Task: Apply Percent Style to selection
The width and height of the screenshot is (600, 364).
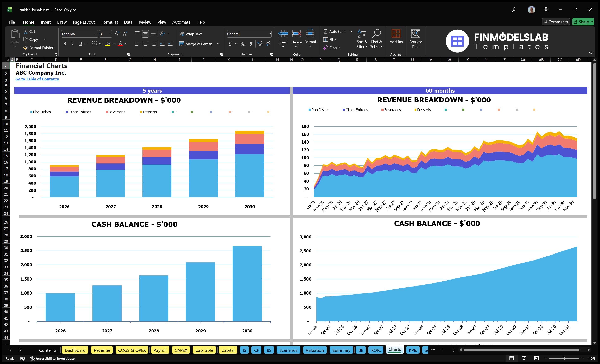Action: point(243,44)
